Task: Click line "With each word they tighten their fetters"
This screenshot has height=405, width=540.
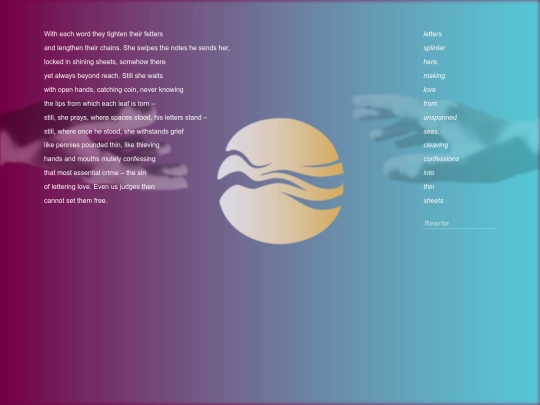Action: point(103,34)
